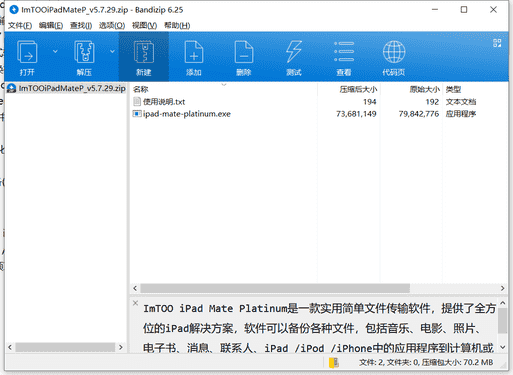Click the 测试 (Test) lightning icon
This screenshot has width=513, height=375.
point(294,52)
